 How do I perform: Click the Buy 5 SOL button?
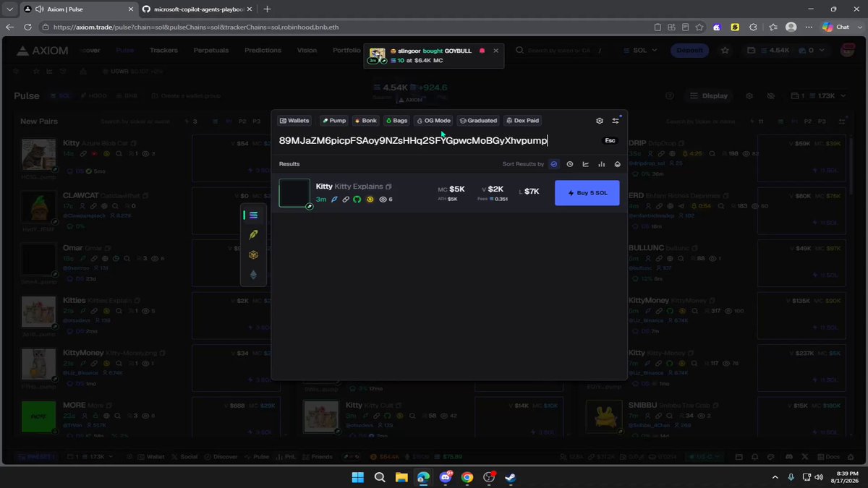click(x=587, y=193)
